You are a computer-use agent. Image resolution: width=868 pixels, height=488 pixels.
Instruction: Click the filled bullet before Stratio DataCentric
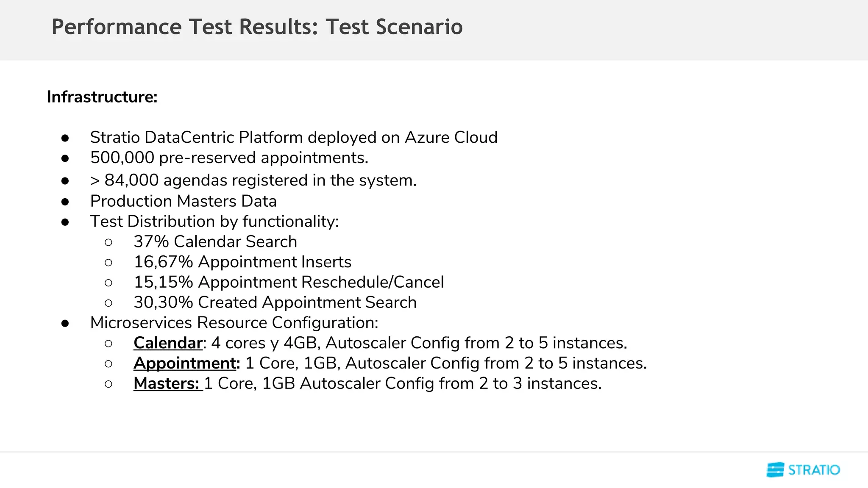coord(65,138)
